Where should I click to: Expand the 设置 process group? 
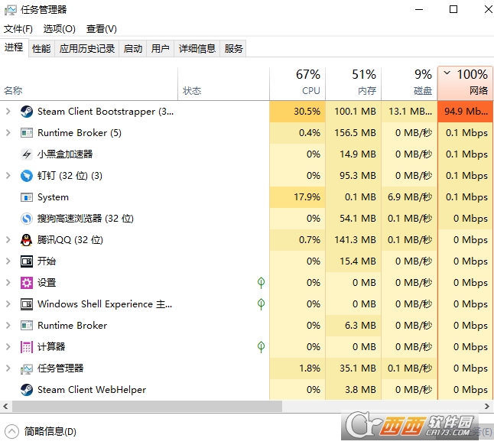click(8, 283)
